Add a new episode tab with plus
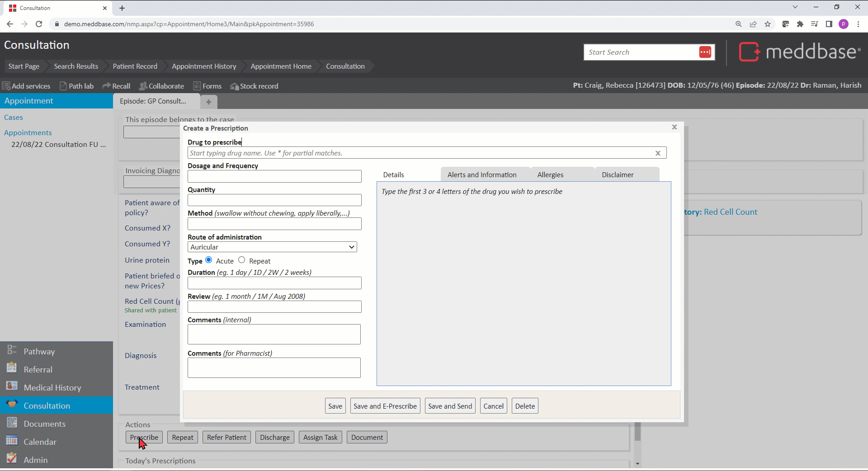This screenshot has height=471, width=868. coord(208,102)
